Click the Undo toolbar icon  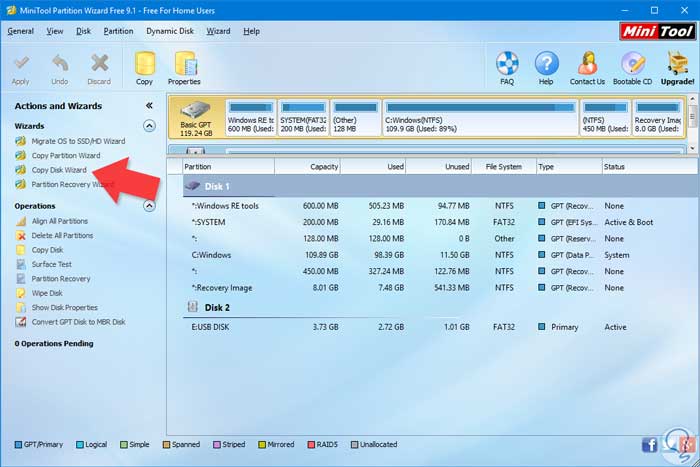(x=60, y=64)
